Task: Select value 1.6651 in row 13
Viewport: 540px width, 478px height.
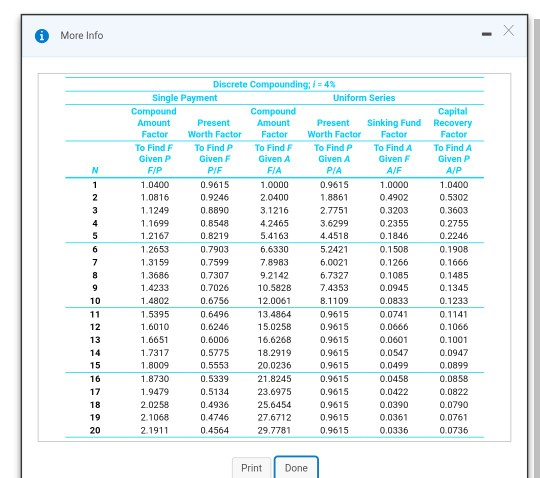Action: 155,340
